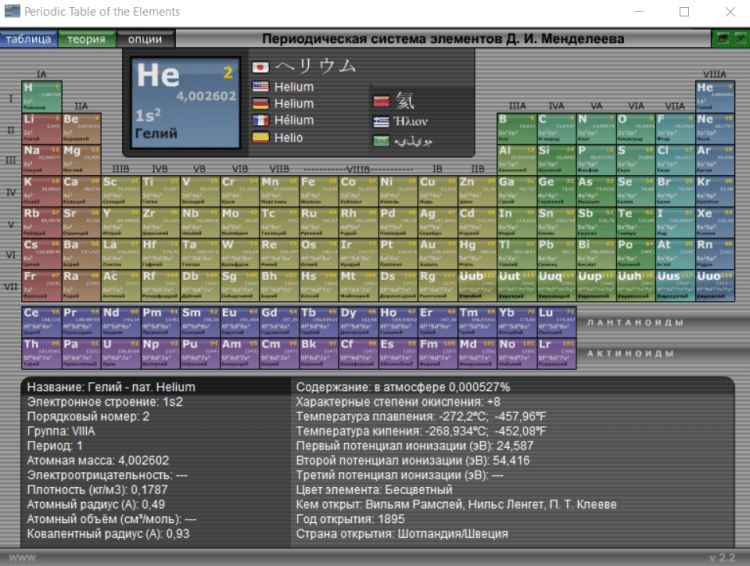Pick the Gold (Au) element cell
750x566 pixels.
point(438,254)
